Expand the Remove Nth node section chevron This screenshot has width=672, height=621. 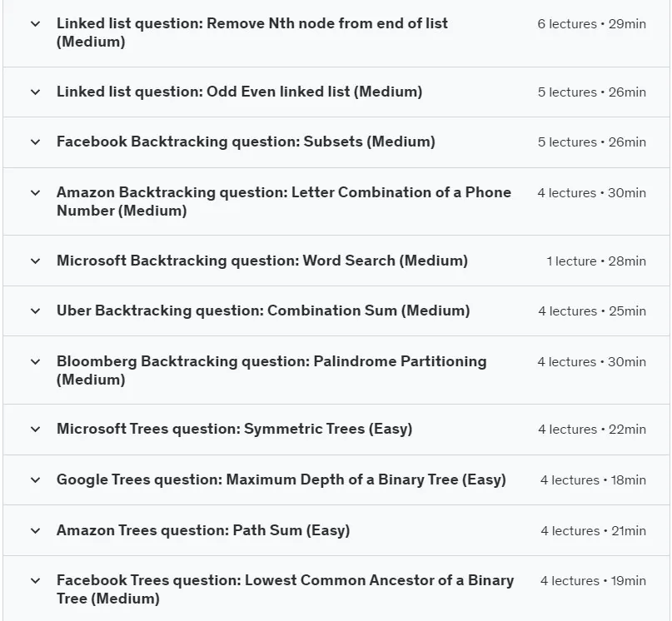tap(36, 23)
